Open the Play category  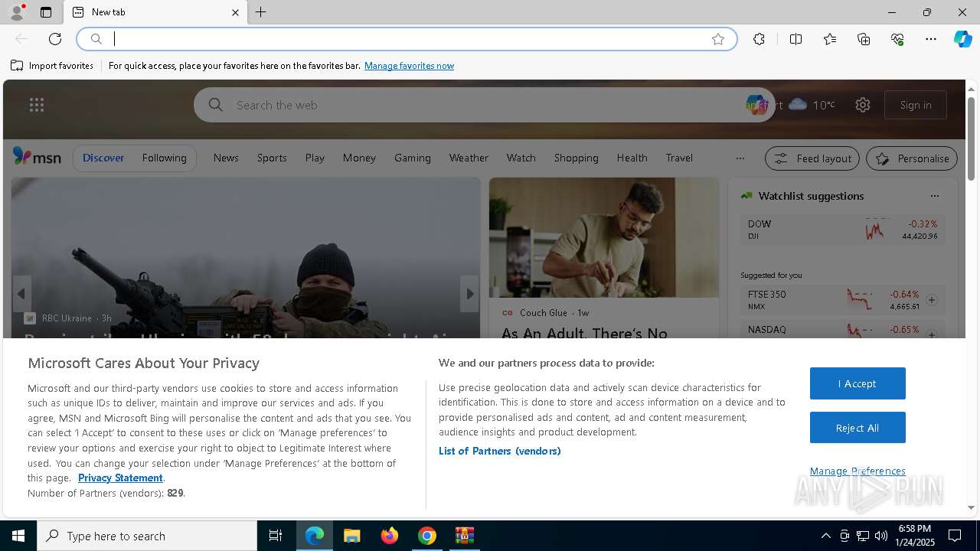tap(315, 158)
